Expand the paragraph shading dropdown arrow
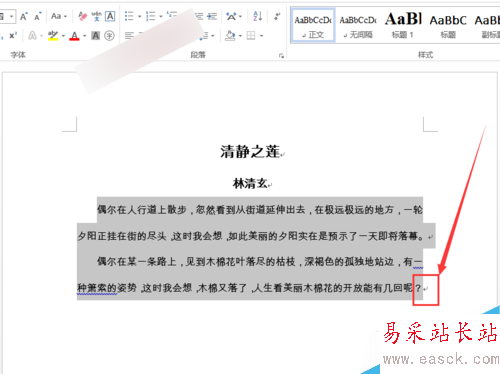The width and height of the screenshot is (500, 374). coord(240,36)
